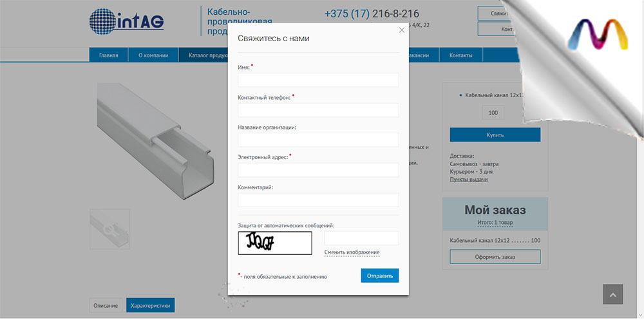Close the contact form dialog
The image size is (644, 320).
point(402,30)
